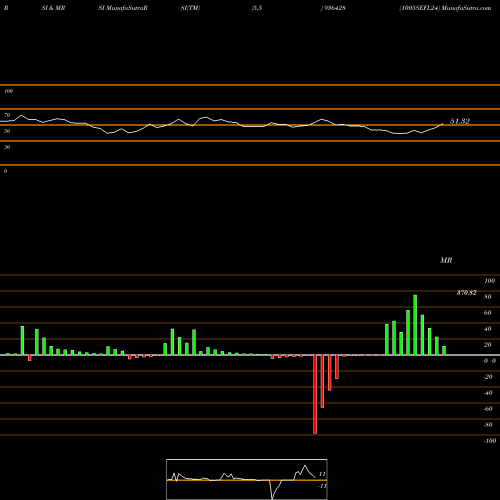Viewport: 500px width, 500px height.
Task: Click the RSI value 51.32 label
Action: coord(460,121)
